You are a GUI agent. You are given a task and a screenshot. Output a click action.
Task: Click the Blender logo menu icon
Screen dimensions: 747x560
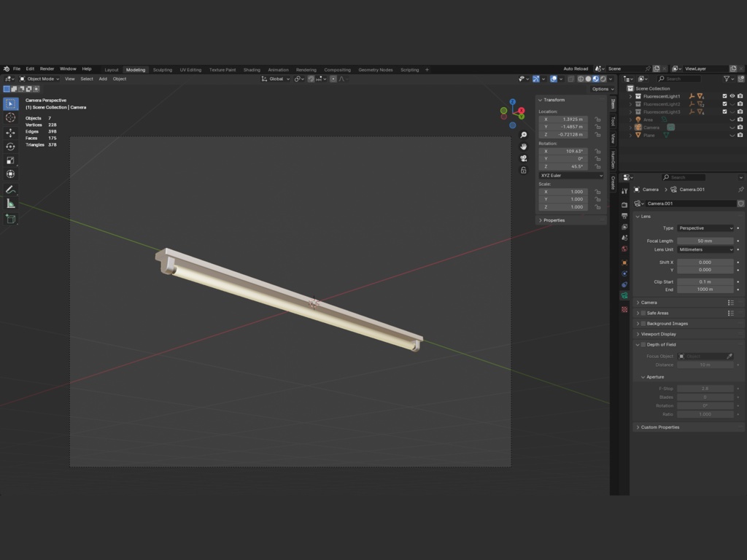point(6,69)
